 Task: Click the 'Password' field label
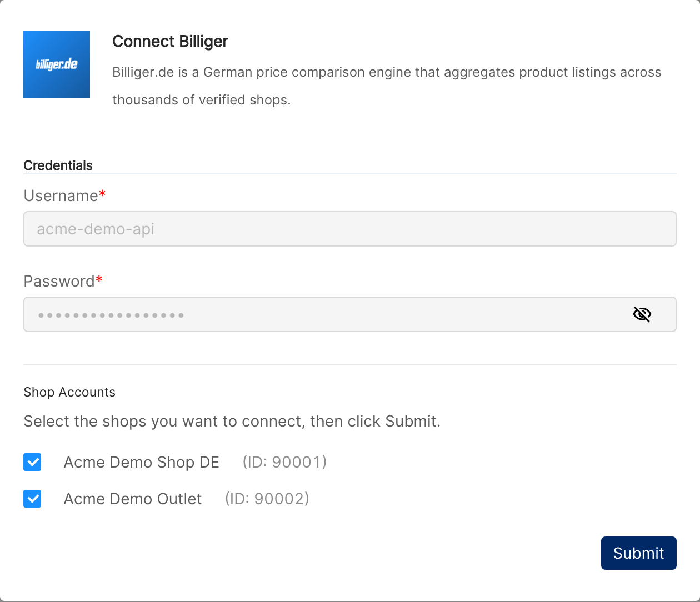point(63,281)
